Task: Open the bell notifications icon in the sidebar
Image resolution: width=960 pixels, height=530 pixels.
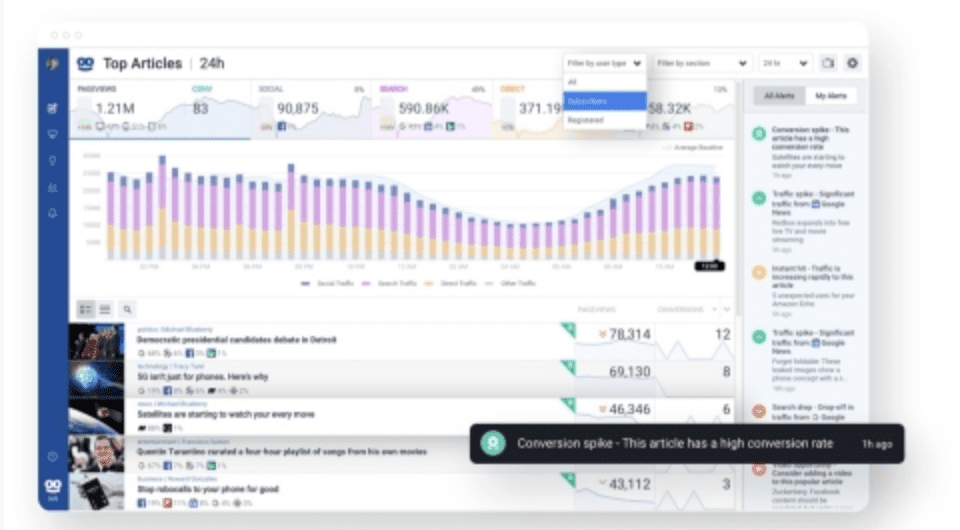Action: click(x=53, y=213)
